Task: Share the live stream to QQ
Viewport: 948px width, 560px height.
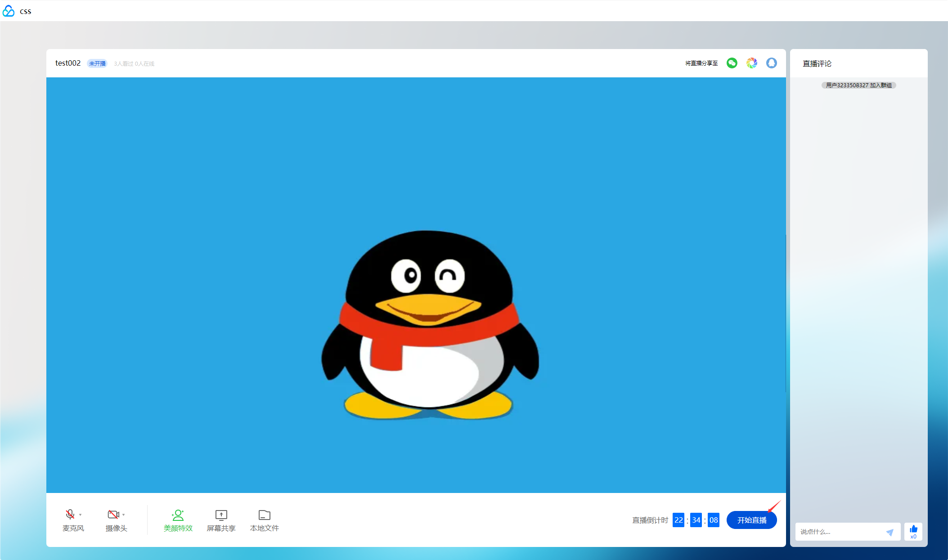Action: coord(772,63)
